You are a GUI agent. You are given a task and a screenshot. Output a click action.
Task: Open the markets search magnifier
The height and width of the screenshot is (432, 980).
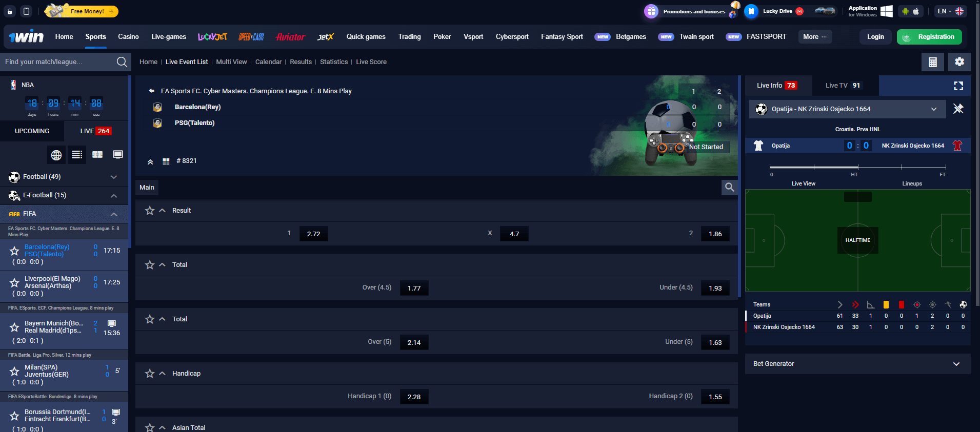[x=729, y=188]
